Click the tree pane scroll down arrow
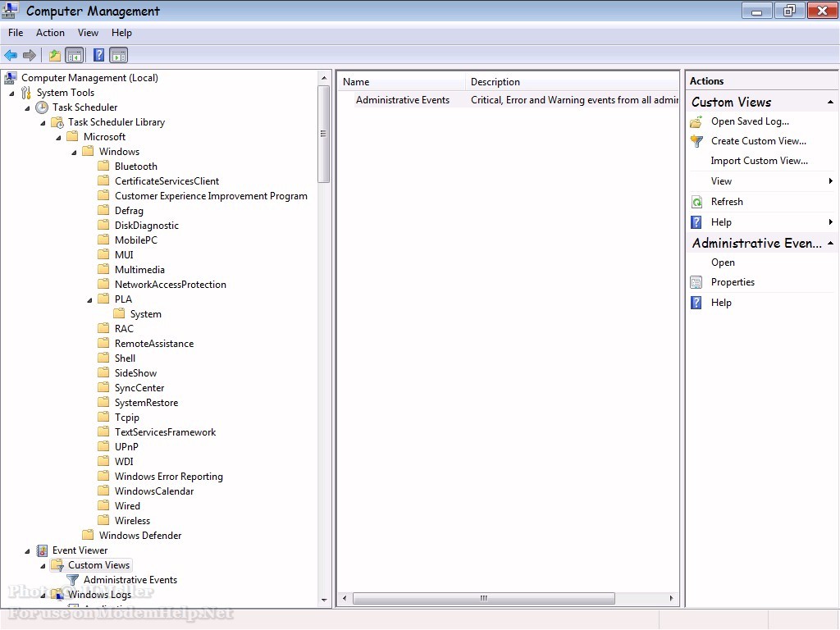 point(323,600)
